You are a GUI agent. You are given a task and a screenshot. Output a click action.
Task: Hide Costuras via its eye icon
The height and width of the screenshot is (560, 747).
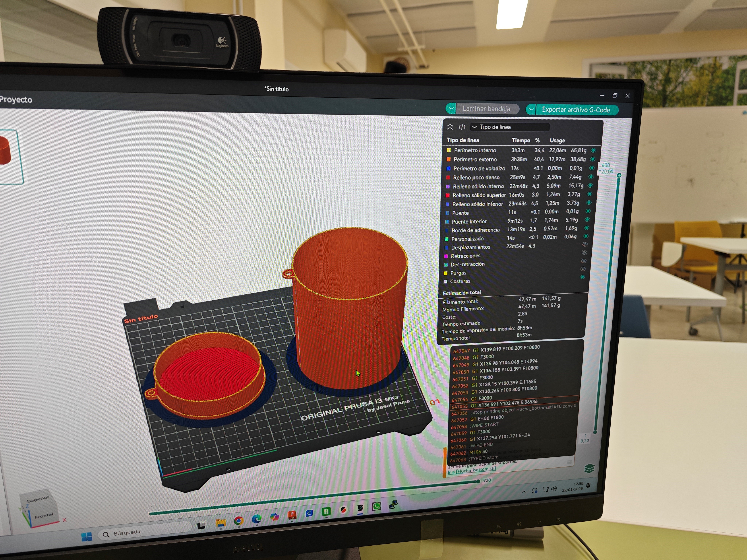(582, 277)
